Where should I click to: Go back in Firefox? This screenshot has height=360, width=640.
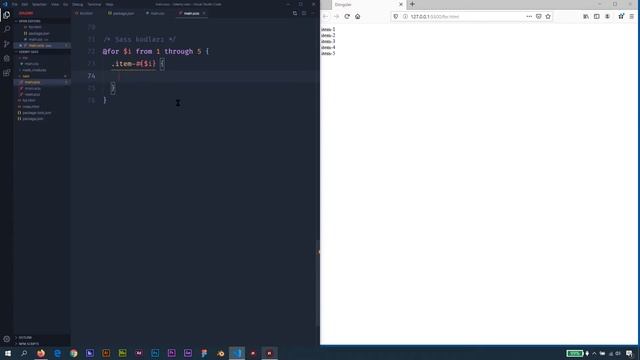point(325,16)
